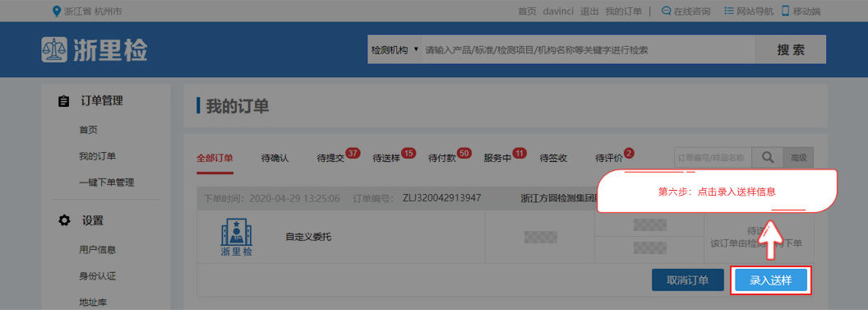Switch to the 待付款 tab

(442, 159)
